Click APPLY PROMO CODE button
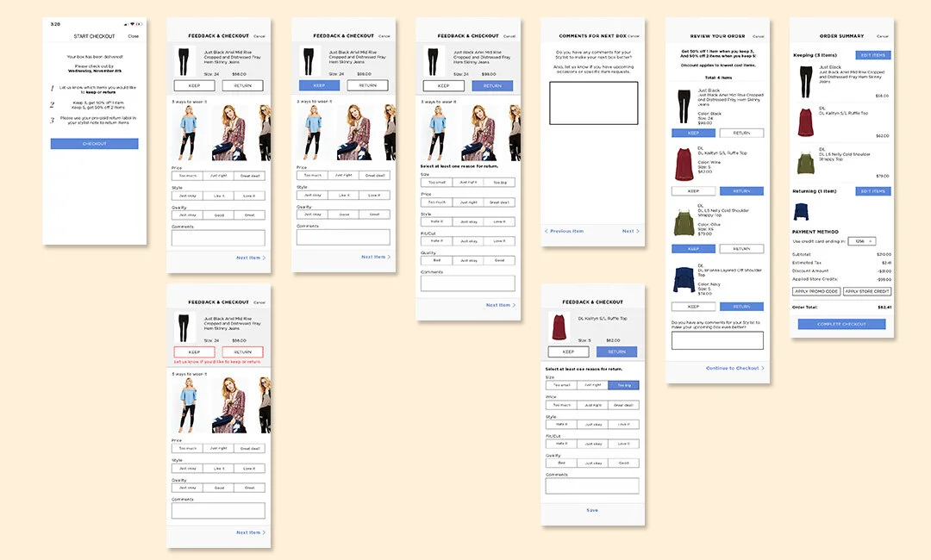The image size is (931, 560). click(816, 291)
